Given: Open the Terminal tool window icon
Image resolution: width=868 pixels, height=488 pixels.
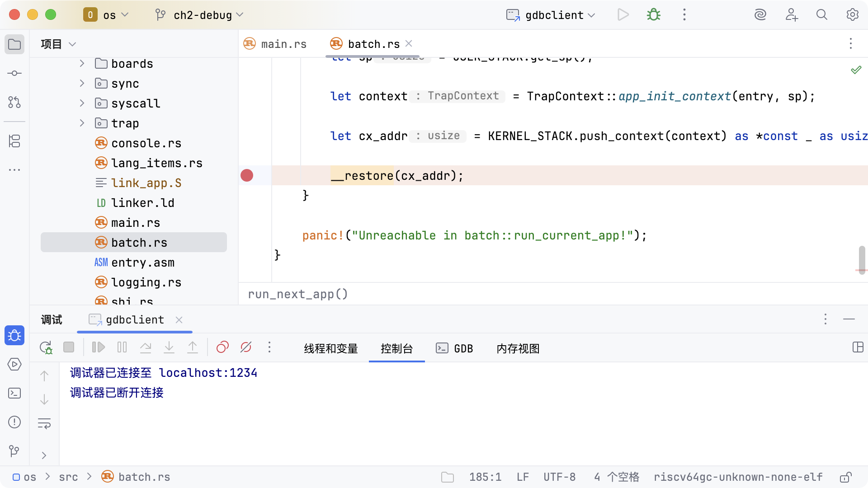Looking at the screenshot, I should pyautogui.click(x=14, y=393).
